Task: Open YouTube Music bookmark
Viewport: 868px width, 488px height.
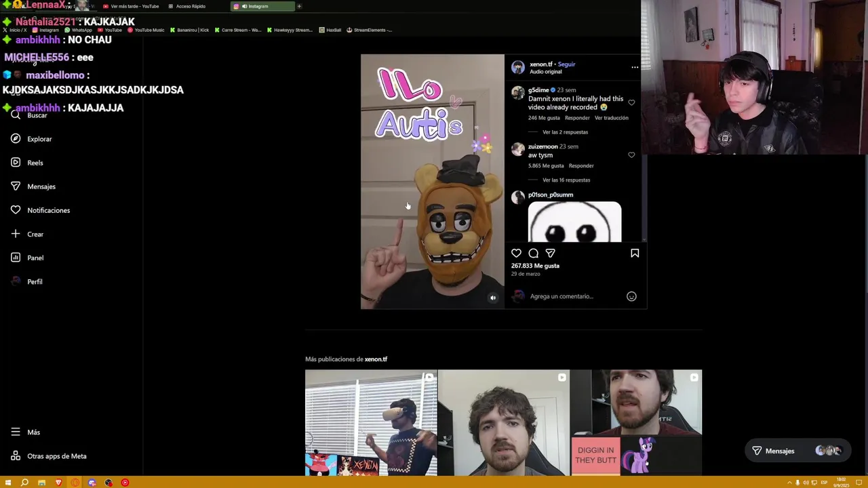Action: pyautogui.click(x=146, y=30)
